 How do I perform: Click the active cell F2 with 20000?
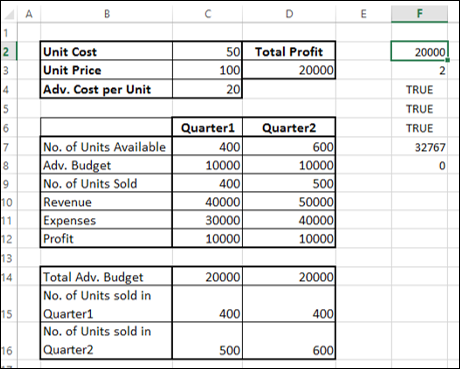click(419, 51)
